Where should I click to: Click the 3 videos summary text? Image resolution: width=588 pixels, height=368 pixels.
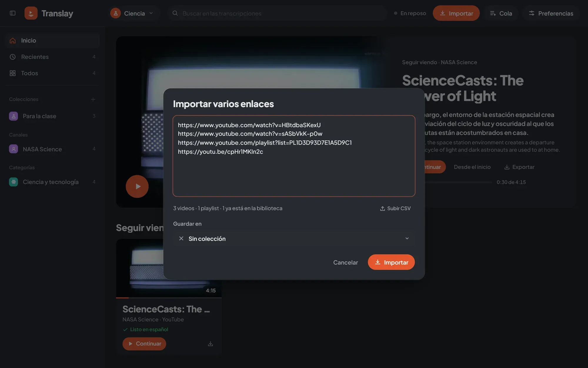coord(184,208)
